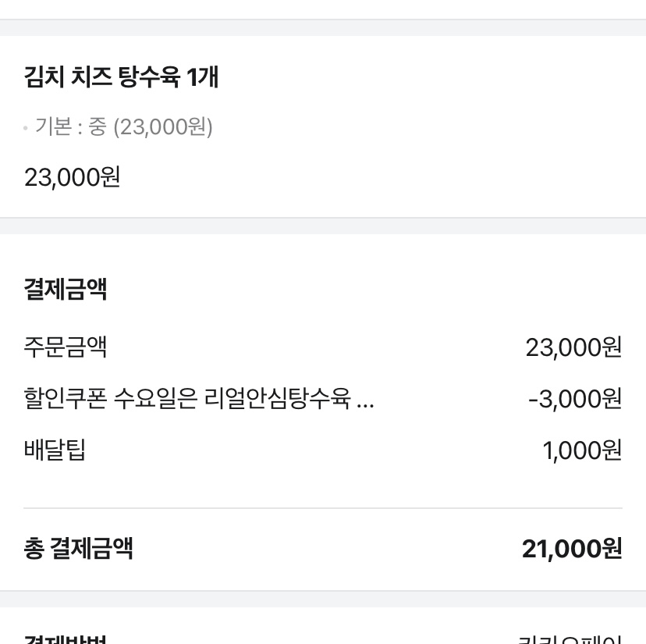Click the 1,000원 delivery tip amount
646x644 pixels.
[582, 450]
